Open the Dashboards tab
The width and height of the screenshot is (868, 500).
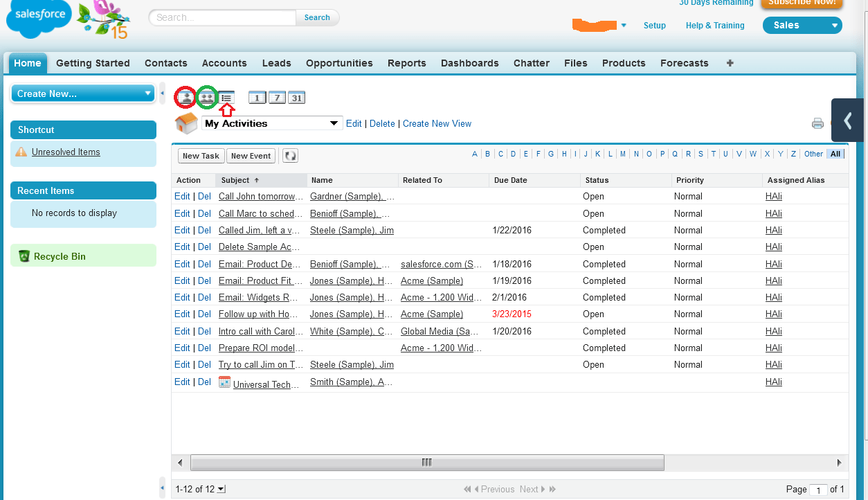click(x=470, y=63)
